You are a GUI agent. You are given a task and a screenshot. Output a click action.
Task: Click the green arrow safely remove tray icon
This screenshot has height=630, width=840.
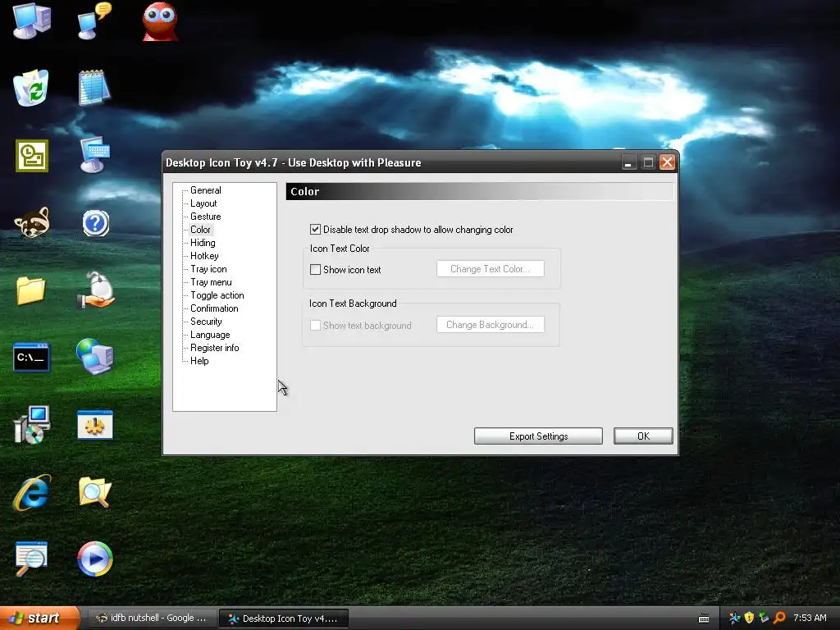tap(764, 618)
